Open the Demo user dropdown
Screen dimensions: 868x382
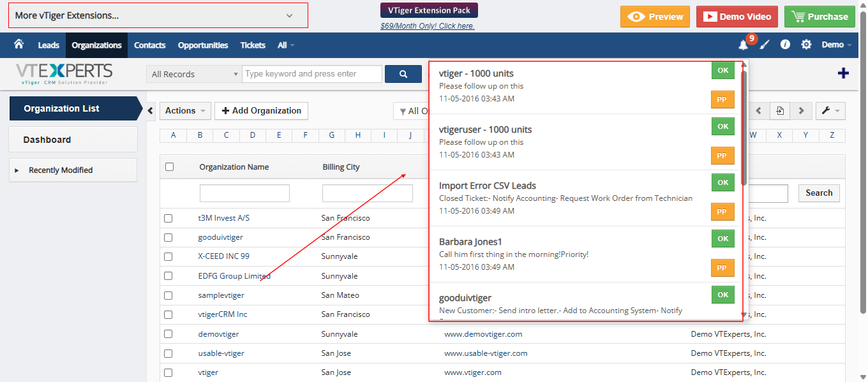(836, 45)
